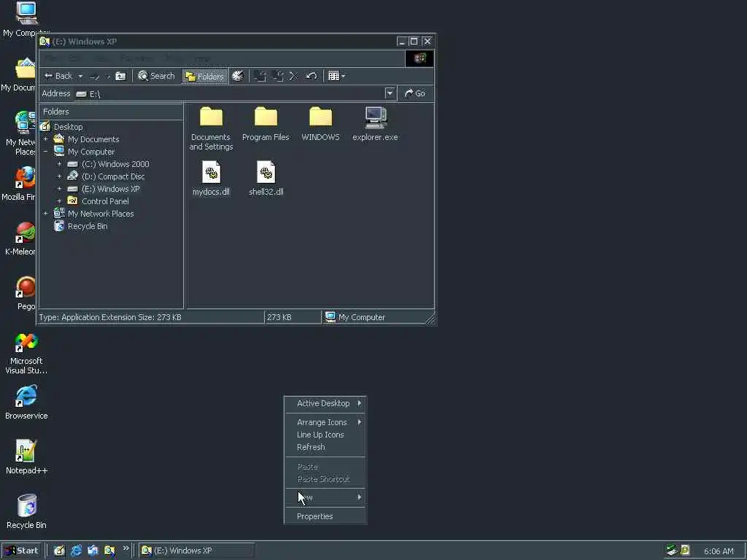Screen dimensions: 747x560
Task: Click Show Desktop quick launch icon
Action: (x=59, y=551)
